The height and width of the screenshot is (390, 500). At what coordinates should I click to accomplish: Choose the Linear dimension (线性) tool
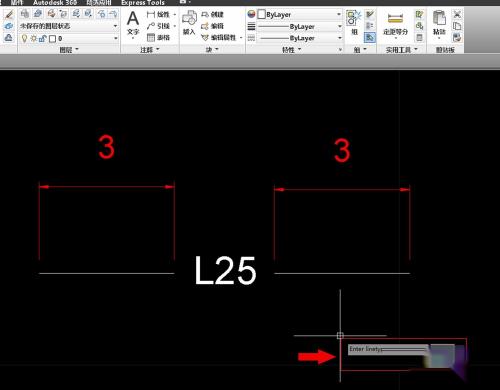tap(159, 14)
